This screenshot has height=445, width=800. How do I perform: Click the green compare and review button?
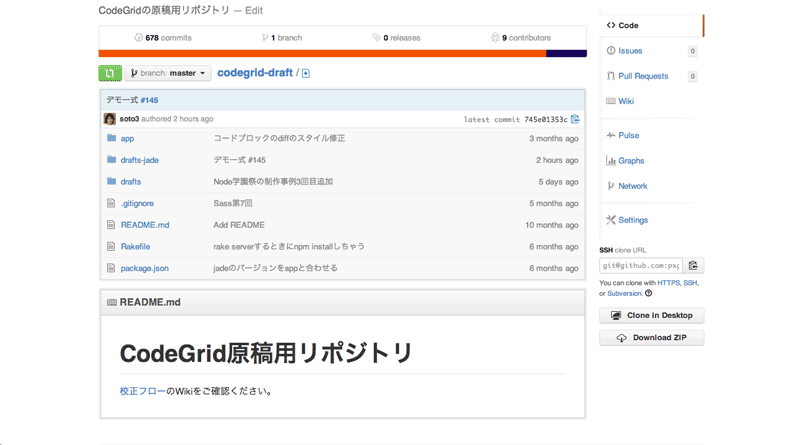tap(110, 73)
